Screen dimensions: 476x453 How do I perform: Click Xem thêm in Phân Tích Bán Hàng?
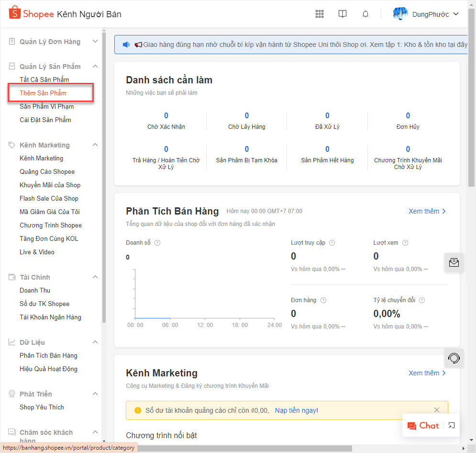click(x=427, y=211)
